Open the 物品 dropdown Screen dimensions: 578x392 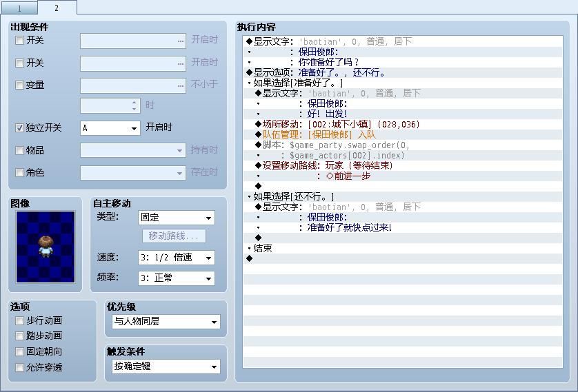[x=133, y=150]
